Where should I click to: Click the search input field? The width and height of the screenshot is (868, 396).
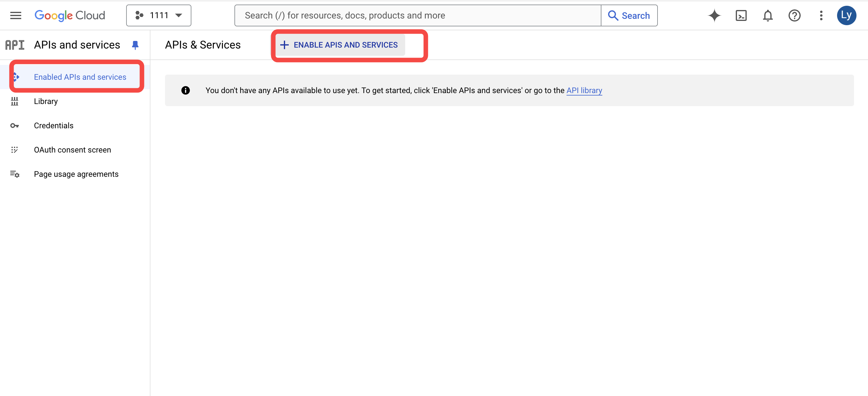tap(418, 15)
